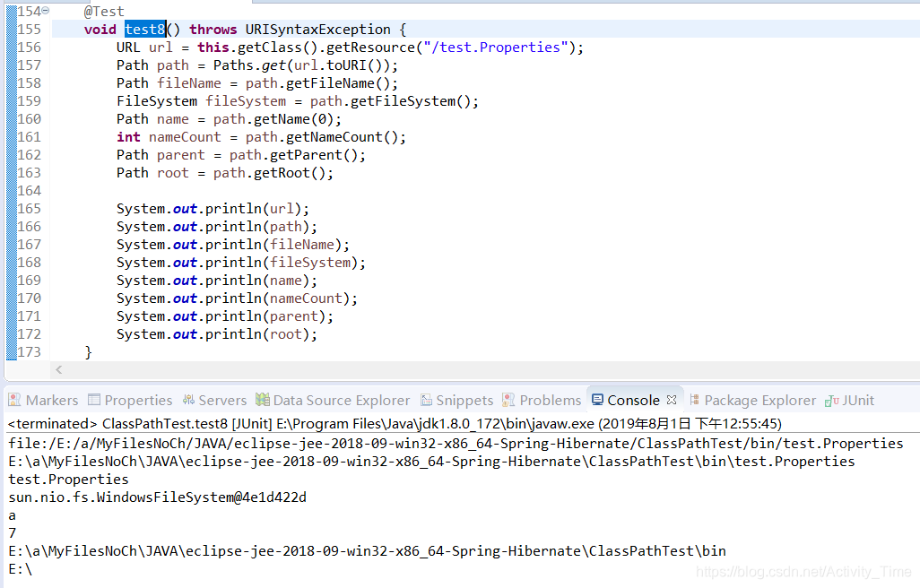Viewport: 920px width, 588px height.
Task: Select the Console tab
Action: [633, 400]
